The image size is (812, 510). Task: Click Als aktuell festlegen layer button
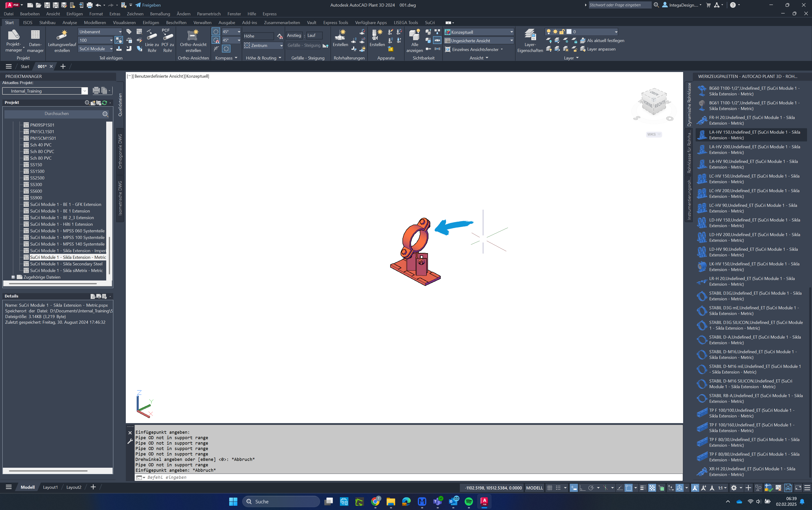pyautogui.click(x=602, y=40)
